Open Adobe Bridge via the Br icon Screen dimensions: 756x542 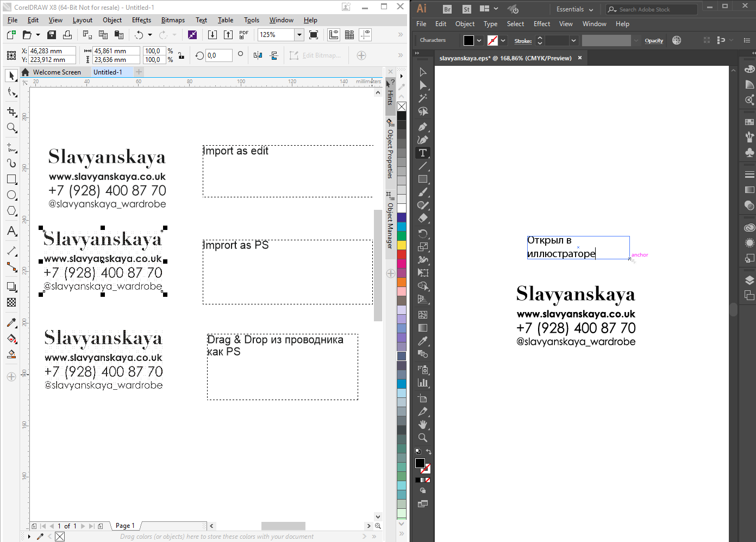[447, 9]
